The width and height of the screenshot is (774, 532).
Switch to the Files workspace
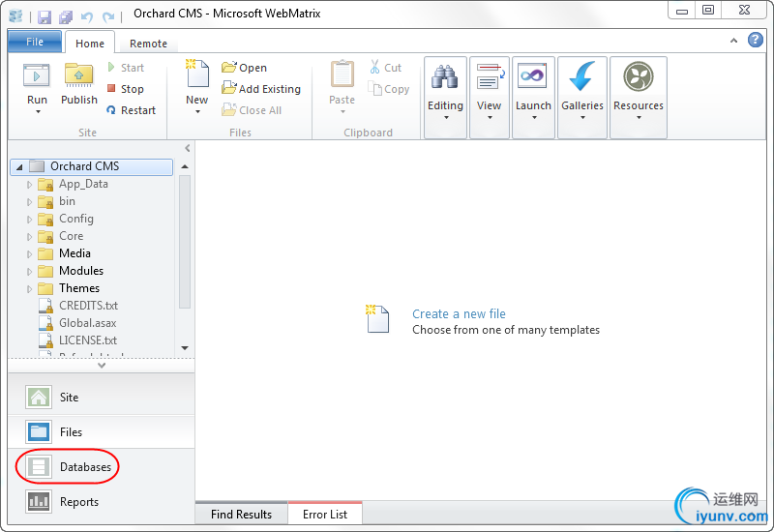(102, 432)
